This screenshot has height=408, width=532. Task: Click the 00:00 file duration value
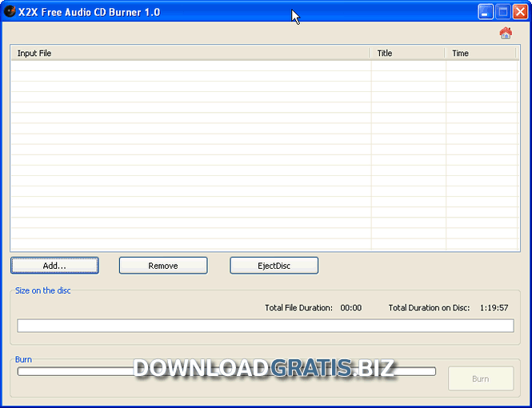351,308
